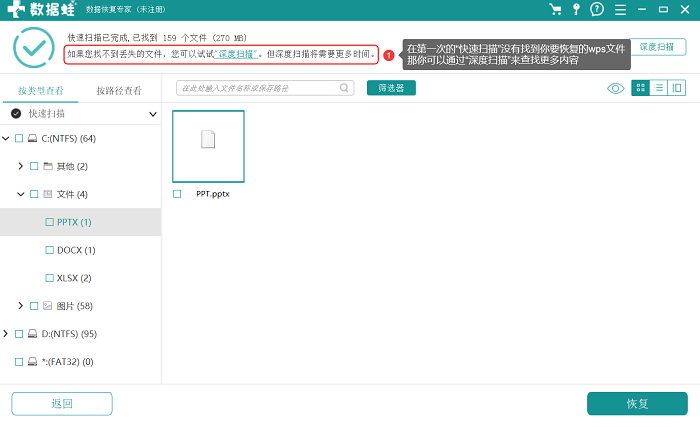
Task: Check the 文件 (4) checkbox
Action: [34, 194]
